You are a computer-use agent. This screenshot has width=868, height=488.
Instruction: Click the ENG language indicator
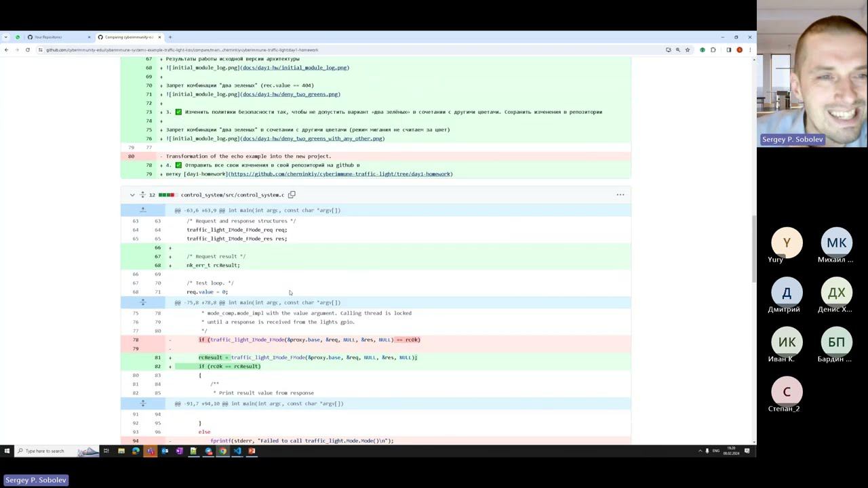coord(716,451)
